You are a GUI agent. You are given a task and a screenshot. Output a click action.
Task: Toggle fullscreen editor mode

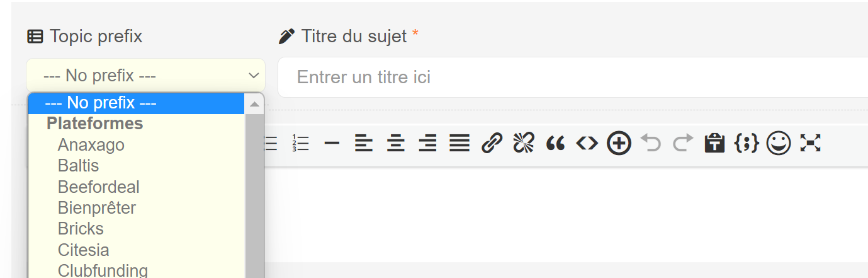click(811, 144)
